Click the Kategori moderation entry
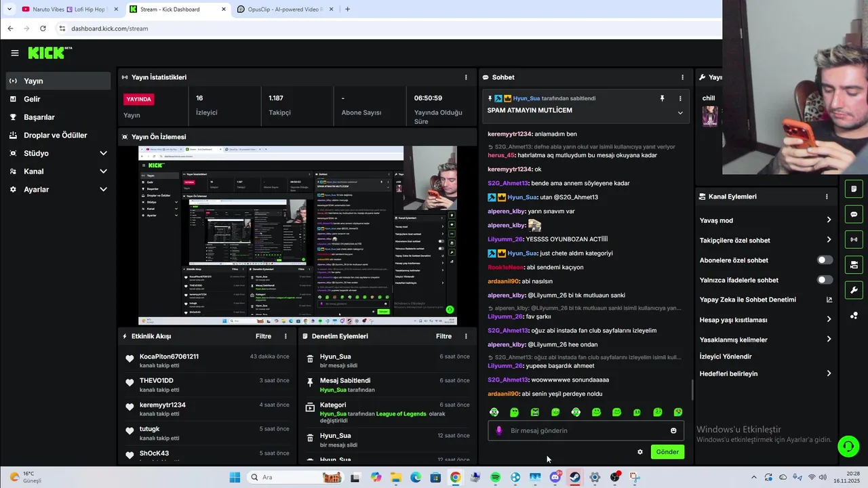Viewport: 868px width, 488px height. 388,413
